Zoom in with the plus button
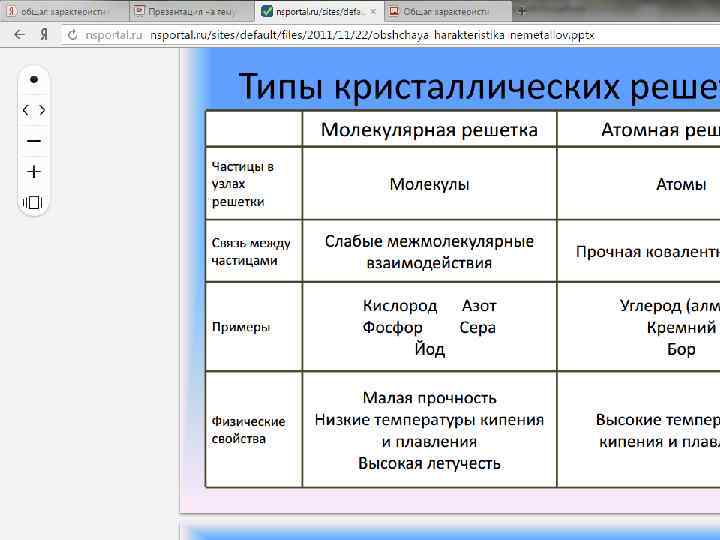720x540 pixels. [34, 172]
